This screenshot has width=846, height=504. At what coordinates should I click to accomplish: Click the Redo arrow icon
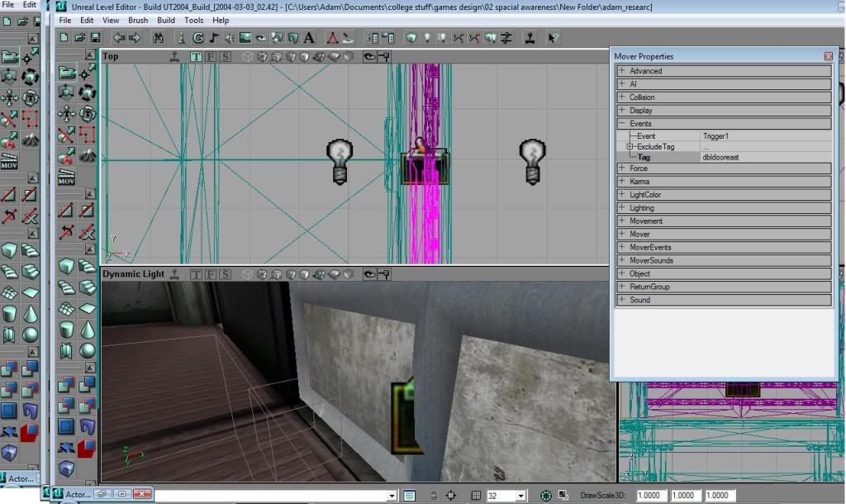click(x=135, y=38)
